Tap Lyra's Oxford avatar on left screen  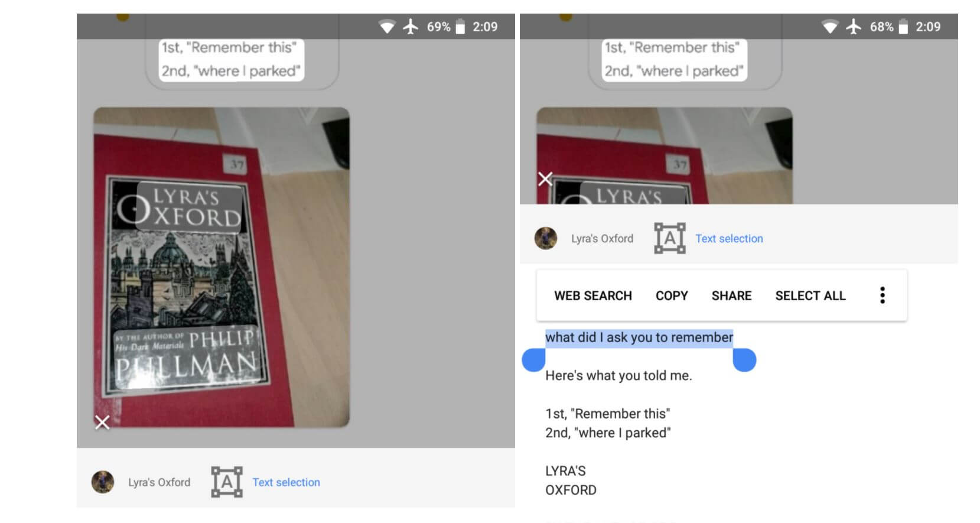point(103,482)
